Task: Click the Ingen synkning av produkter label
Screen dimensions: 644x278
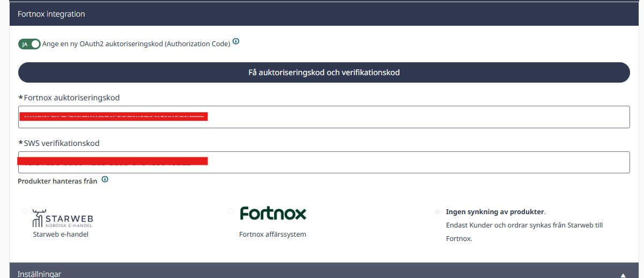Action: pos(495,211)
